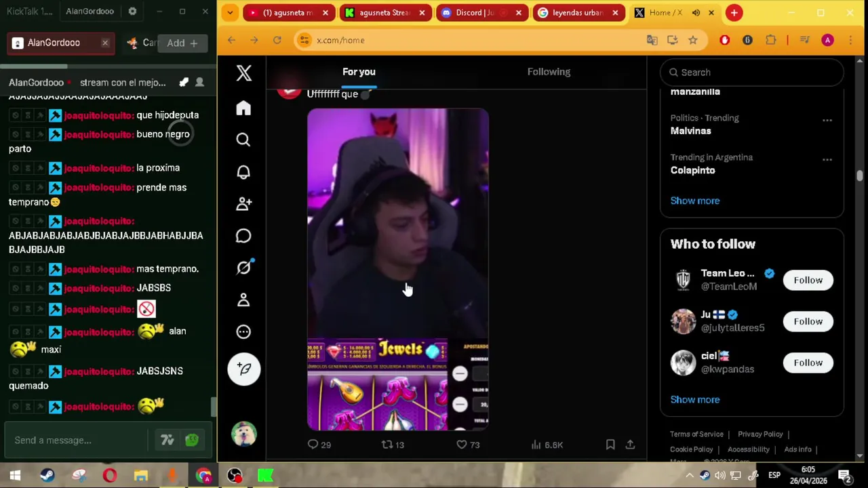
Task: Open the Privacy Policy link
Action: point(760,434)
